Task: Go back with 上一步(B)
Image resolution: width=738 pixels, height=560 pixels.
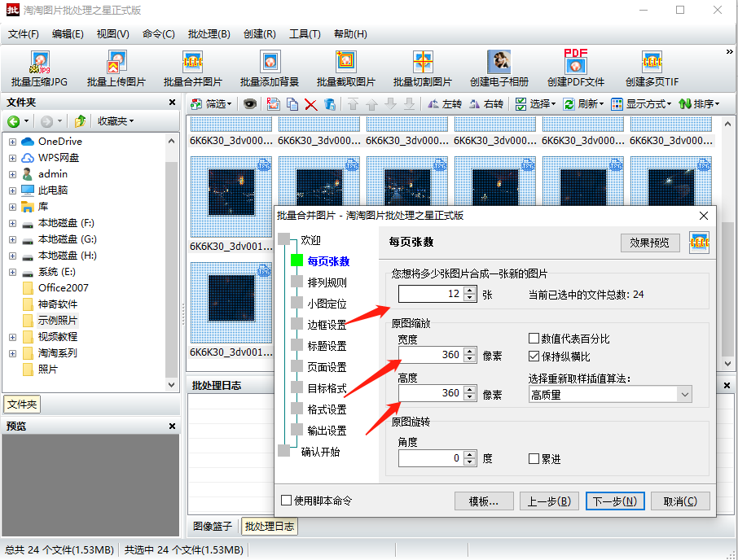Action: (549, 501)
